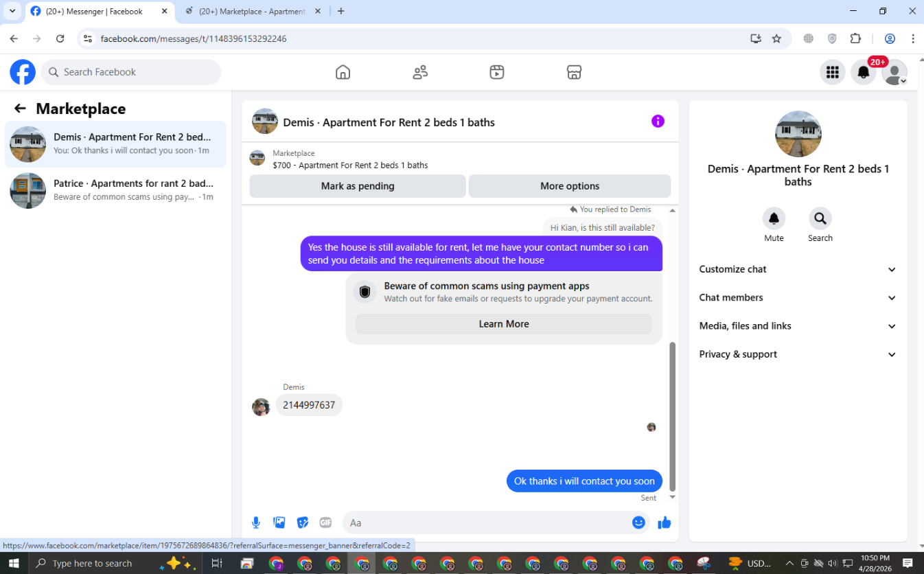Open the Facebook apps grid menu
Image resolution: width=924 pixels, height=574 pixels.
pos(833,72)
